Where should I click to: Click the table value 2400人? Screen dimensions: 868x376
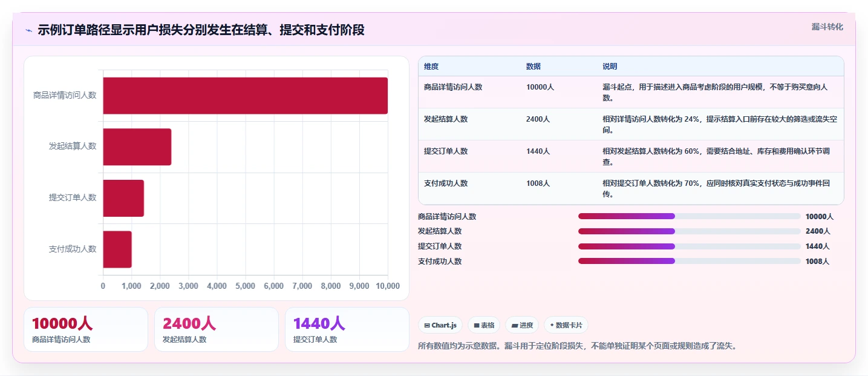pos(538,119)
